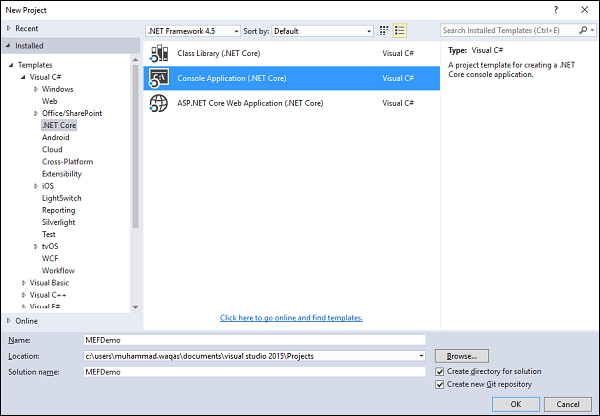The image size is (600, 416).
Task: Expand the Recent section
Action: point(9,29)
